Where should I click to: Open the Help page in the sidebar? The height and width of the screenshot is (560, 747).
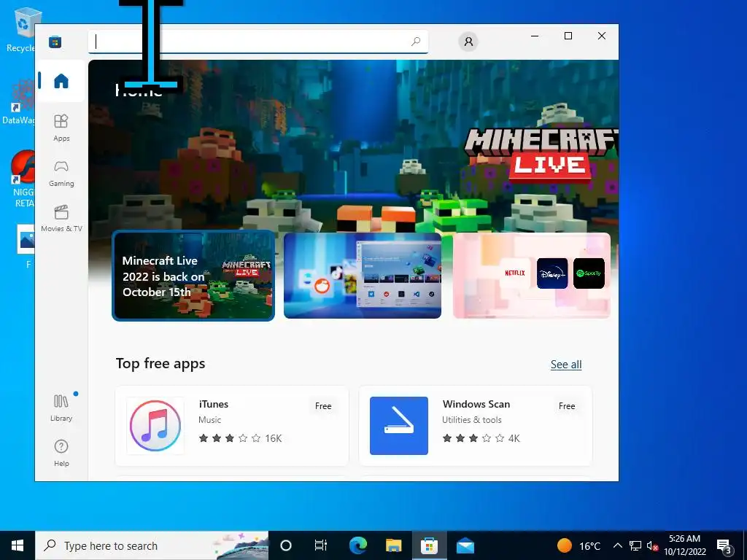click(61, 453)
